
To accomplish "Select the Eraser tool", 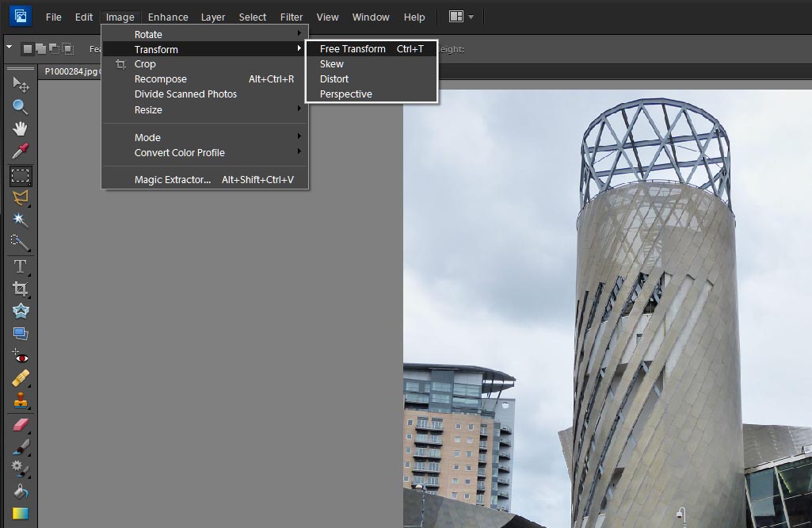I will tap(21, 425).
